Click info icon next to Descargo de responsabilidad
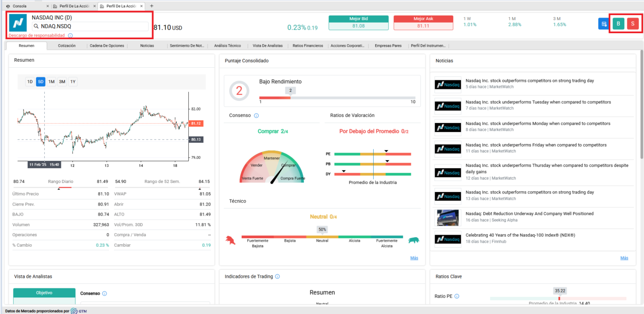This screenshot has width=644, height=314. (x=70, y=36)
